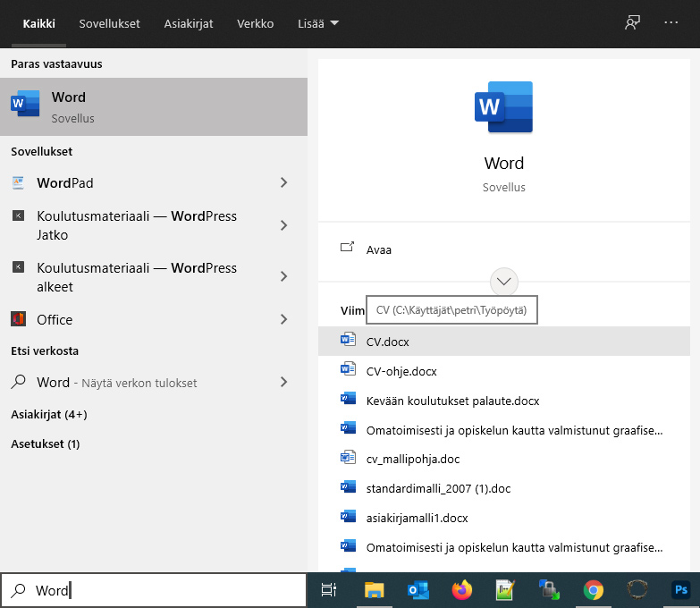The height and width of the screenshot is (608, 700).
Task: Select Koulutusmateriaali — WordPress alkeet result
Action: (154, 277)
